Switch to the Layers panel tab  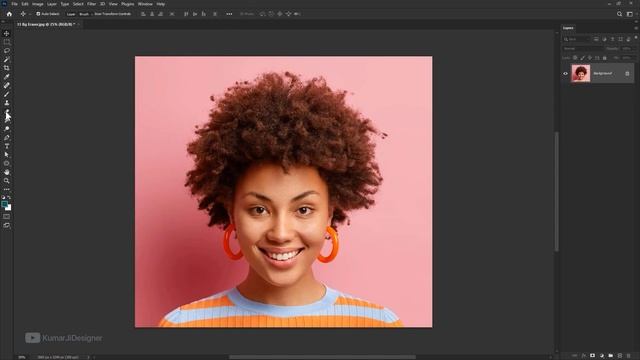(568, 28)
